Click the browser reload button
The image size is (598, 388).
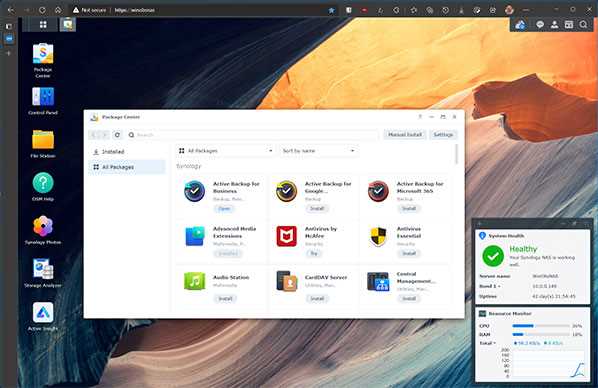point(42,10)
